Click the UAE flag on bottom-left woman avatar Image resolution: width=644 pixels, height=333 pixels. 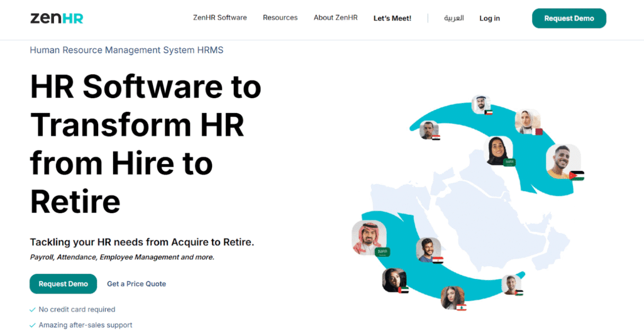pos(404,290)
